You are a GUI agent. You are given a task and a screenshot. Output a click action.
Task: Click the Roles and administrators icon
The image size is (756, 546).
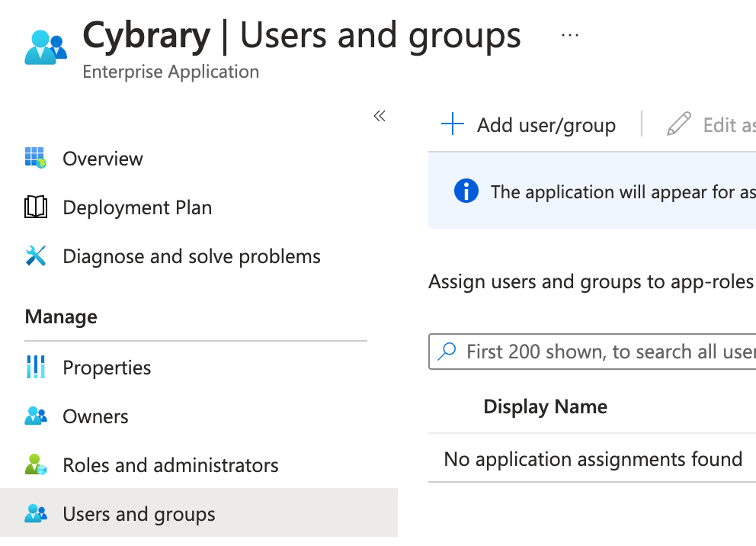point(36,464)
